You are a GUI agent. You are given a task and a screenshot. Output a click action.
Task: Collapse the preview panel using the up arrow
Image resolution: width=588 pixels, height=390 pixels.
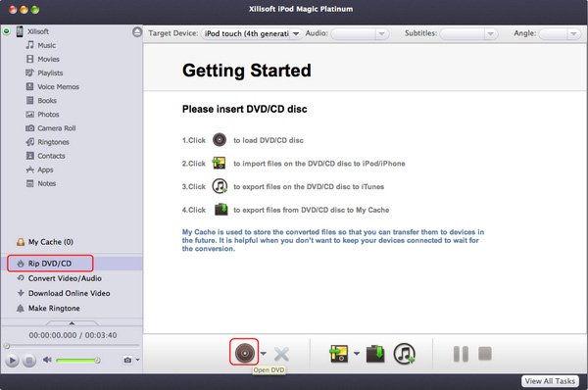72,322
